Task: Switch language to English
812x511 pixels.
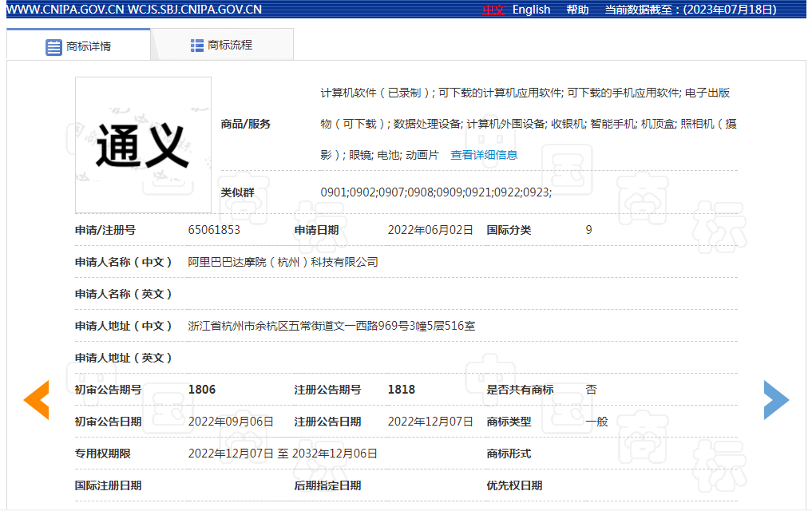Action: click(x=531, y=10)
